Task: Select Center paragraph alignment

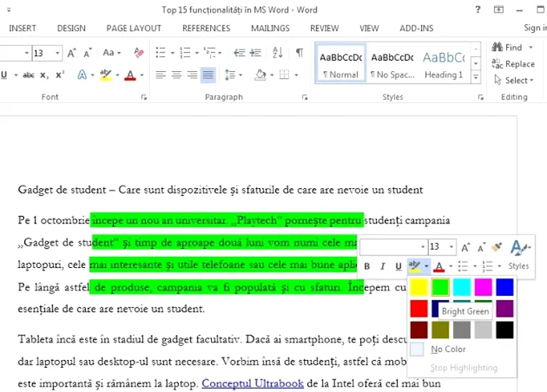Action: point(177,75)
